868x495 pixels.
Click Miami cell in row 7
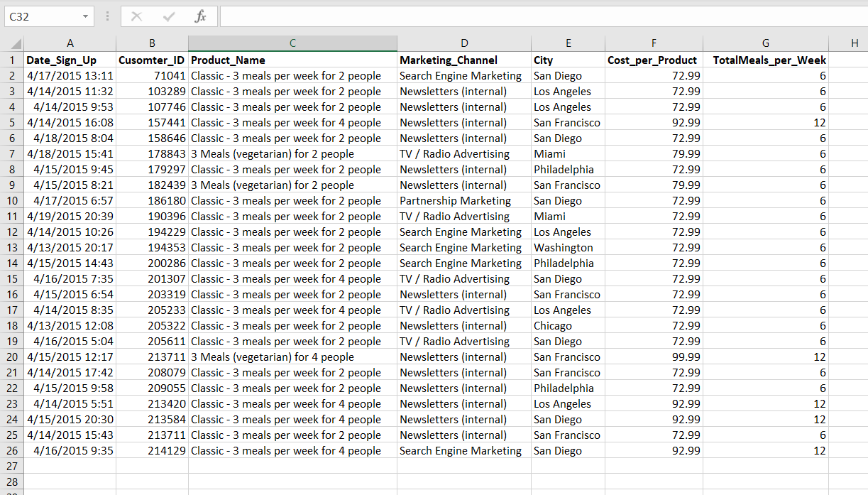(x=568, y=154)
